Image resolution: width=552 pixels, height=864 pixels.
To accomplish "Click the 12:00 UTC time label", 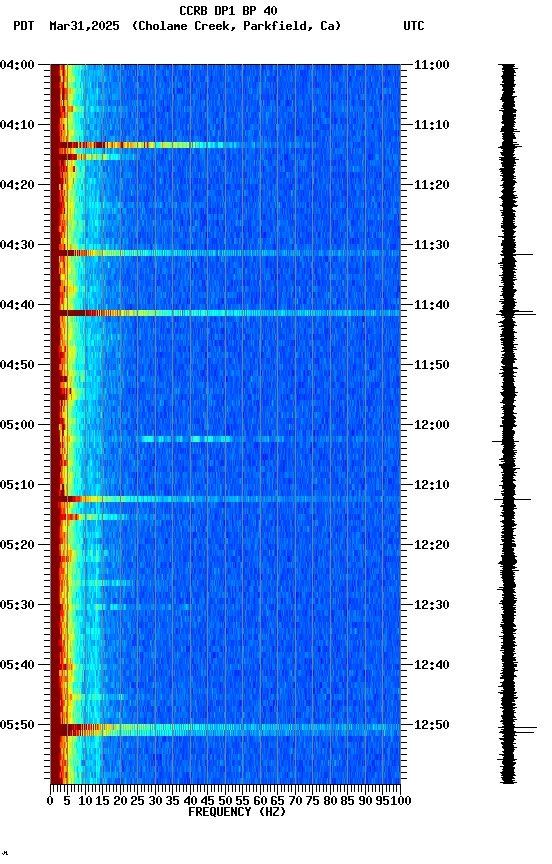I will pos(432,425).
